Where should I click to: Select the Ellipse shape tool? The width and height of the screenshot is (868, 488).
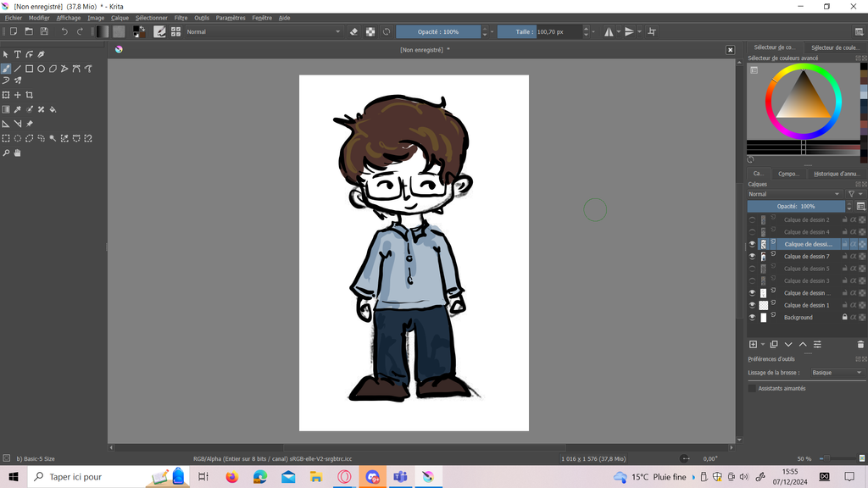pos(41,69)
